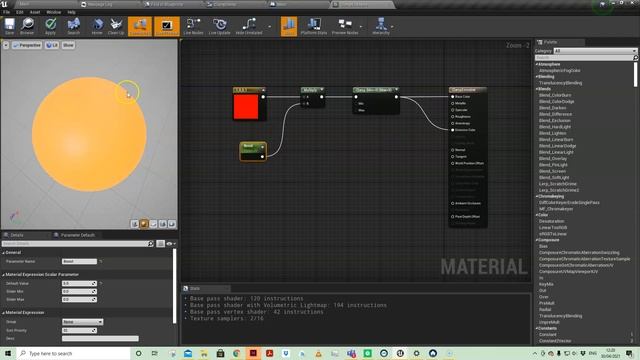The height and width of the screenshot is (360, 640).
Task: Open the Asset menu
Action: 35,12
